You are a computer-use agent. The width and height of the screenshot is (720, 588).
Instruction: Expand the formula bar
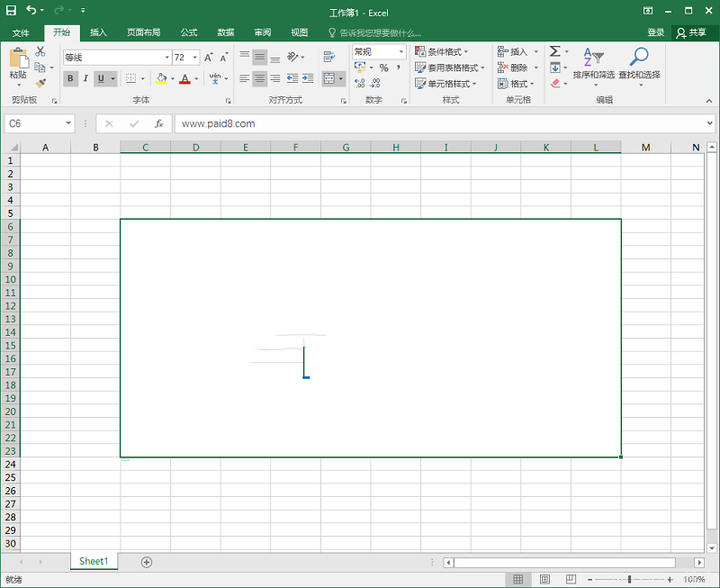710,123
